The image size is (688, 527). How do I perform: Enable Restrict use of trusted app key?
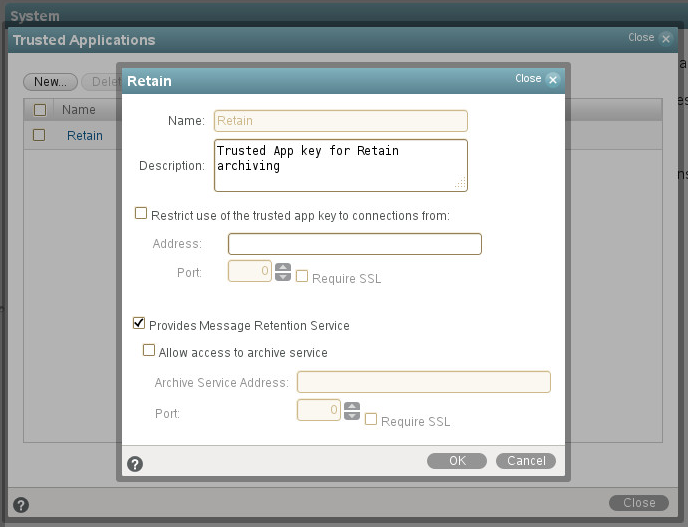click(x=141, y=213)
